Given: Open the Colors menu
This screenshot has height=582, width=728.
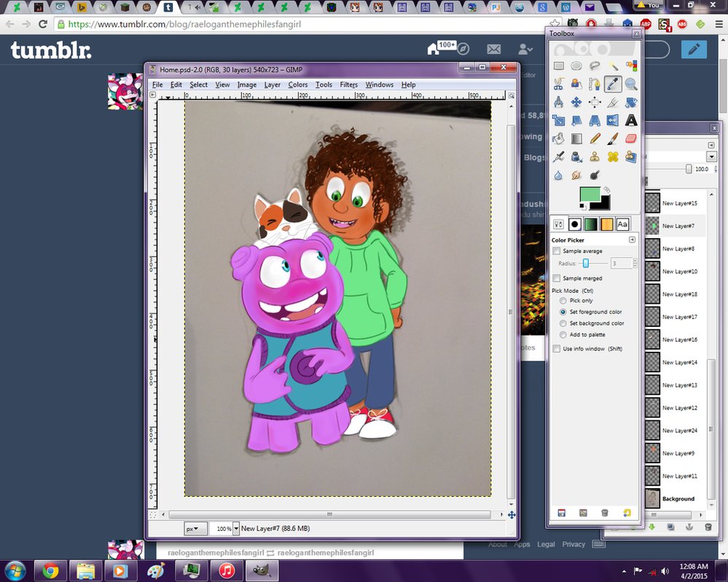Looking at the screenshot, I should [297, 84].
